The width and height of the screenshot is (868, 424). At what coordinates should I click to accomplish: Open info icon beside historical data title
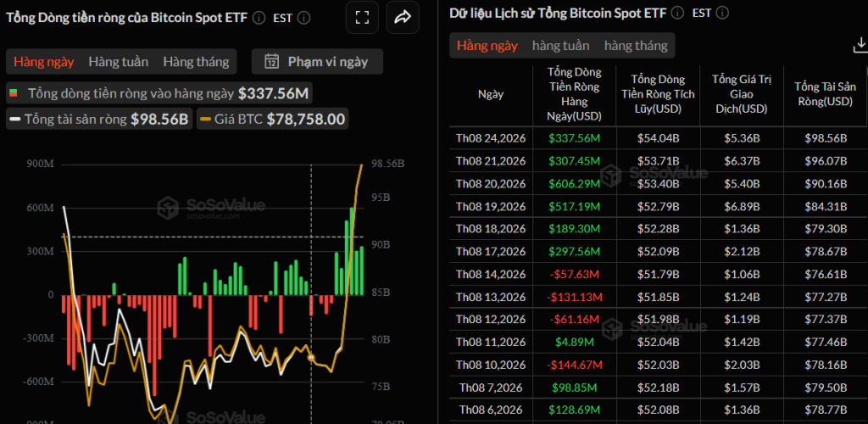pyautogui.click(x=677, y=13)
